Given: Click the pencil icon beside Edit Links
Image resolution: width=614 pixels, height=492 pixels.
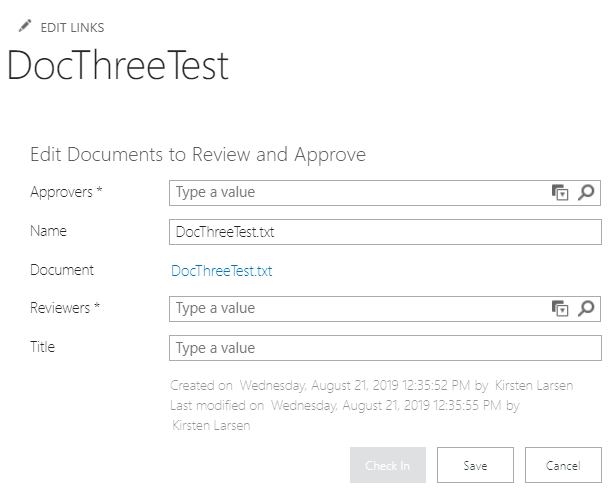Looking at the screenshot, I should click(x=25, y=27).
